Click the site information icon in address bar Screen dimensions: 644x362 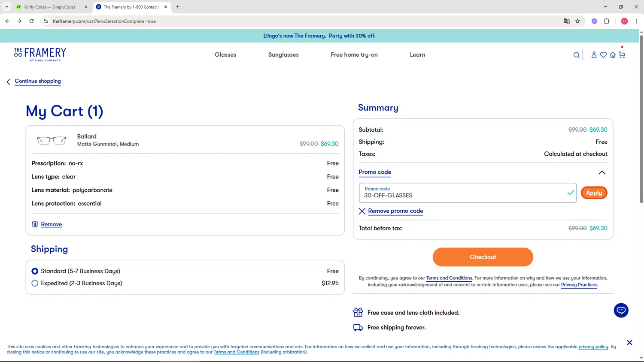46,21
